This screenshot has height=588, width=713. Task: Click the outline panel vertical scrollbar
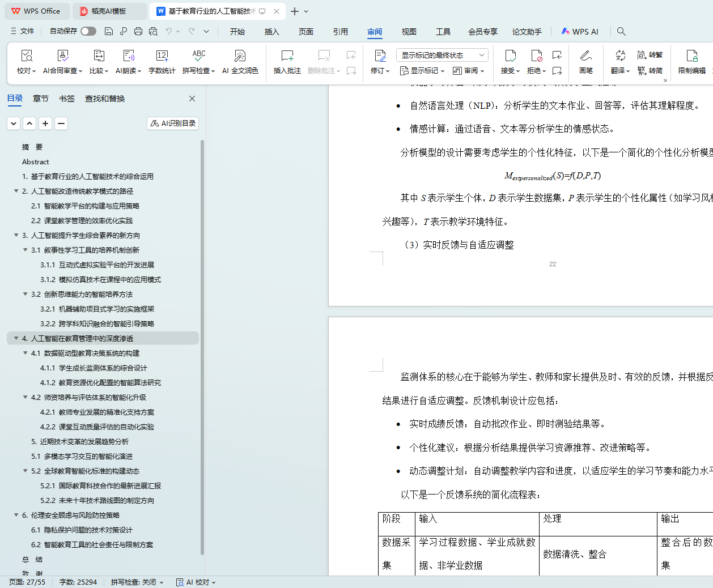pyautogui.click(x=202, y=340)
